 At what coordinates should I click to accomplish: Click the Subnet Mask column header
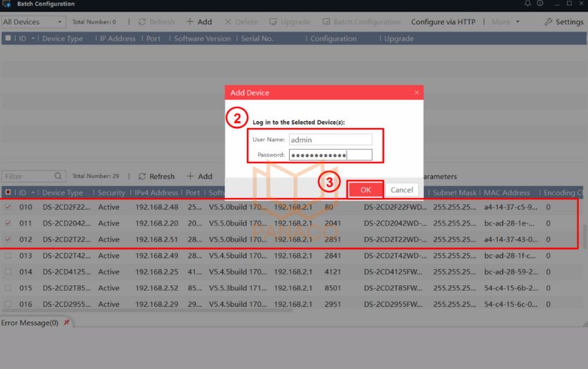[x=454, y=192]
